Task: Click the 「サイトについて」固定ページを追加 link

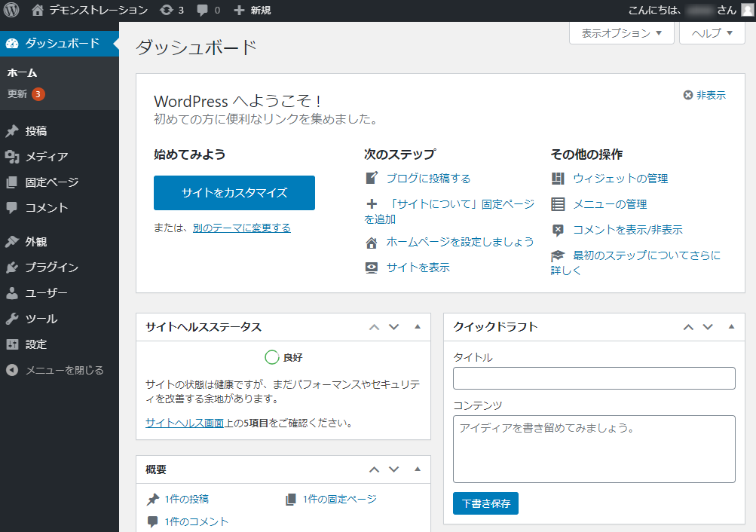Action: click(x=449, y=211)
